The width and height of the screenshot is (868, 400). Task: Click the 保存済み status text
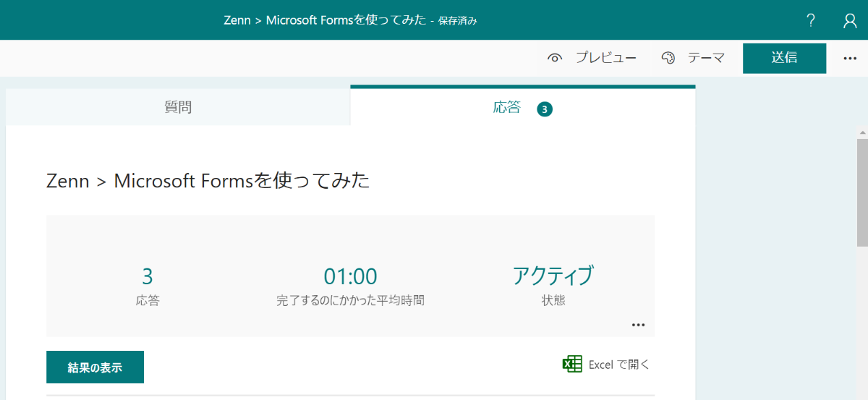457,21
